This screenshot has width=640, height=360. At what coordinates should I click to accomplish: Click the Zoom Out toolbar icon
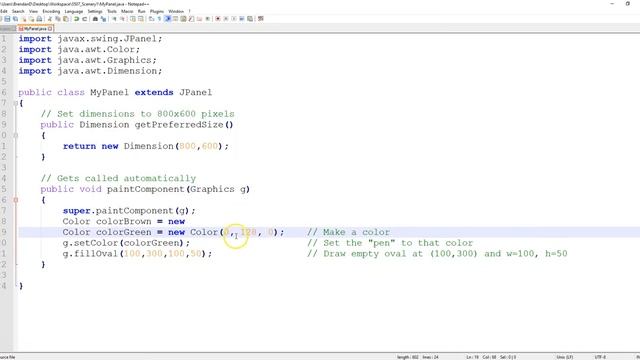point(122,19)
